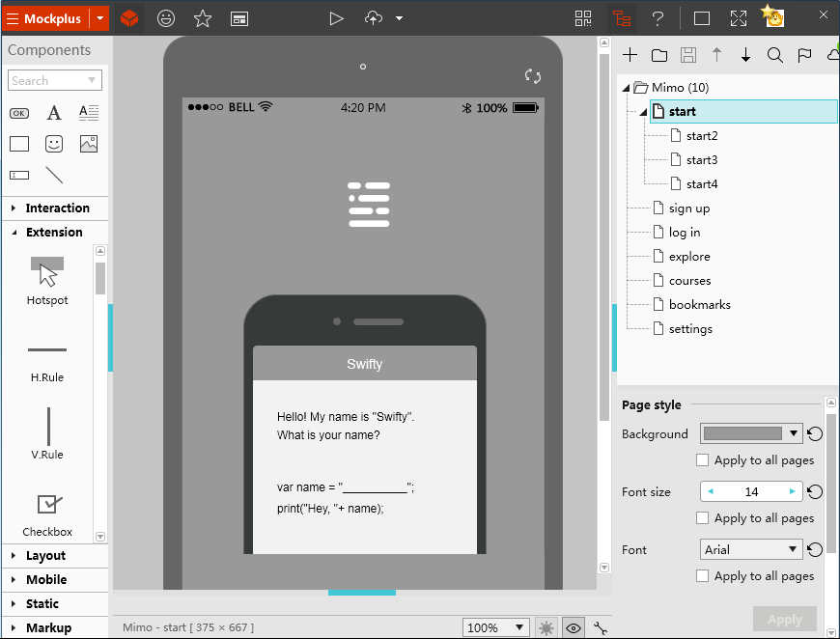The width and height of the screenshot is (840, 639).
Task: Toggle the eye visibility icon in status bar
Action: pyautogui.click(x=574, y=627)
